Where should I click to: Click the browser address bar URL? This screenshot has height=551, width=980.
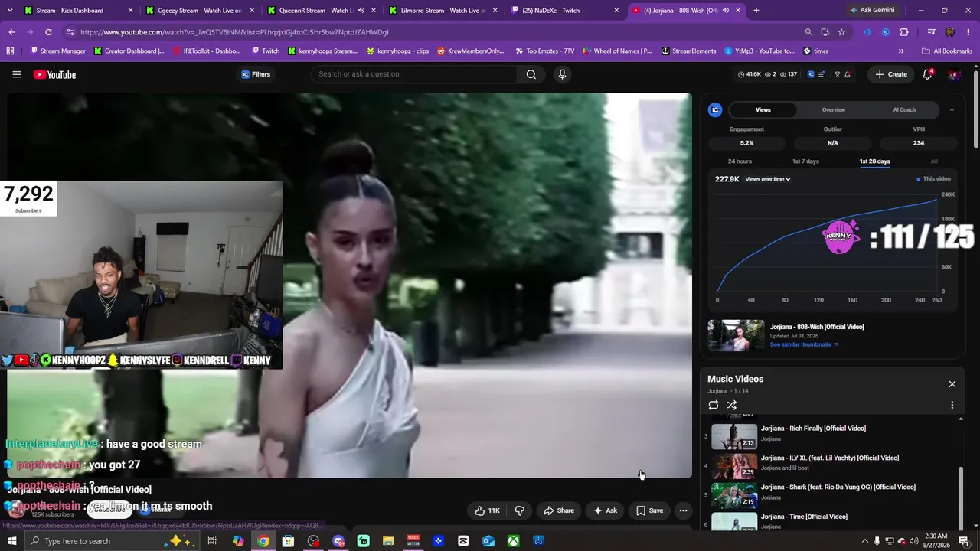point(234,32)
